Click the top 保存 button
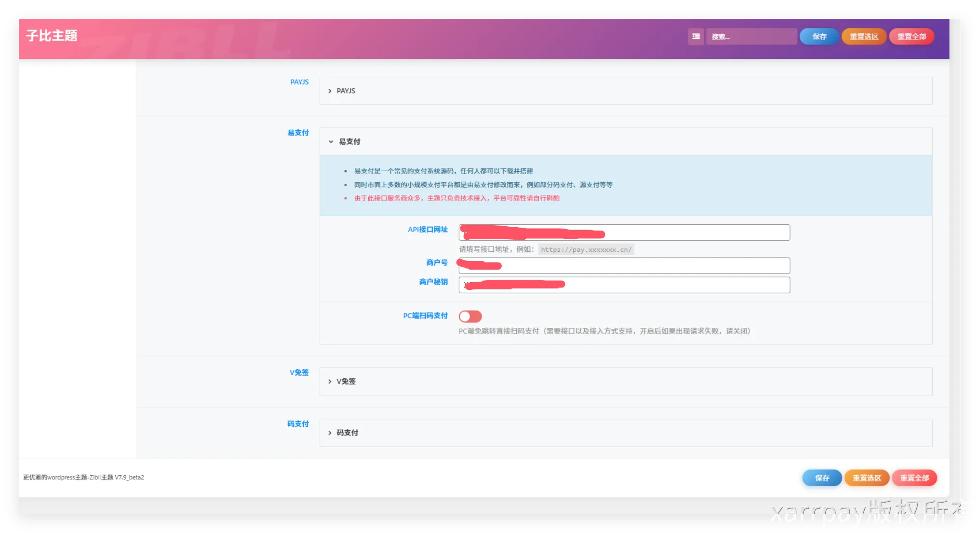This screenshot has height=533, width=980. [819, 37]
